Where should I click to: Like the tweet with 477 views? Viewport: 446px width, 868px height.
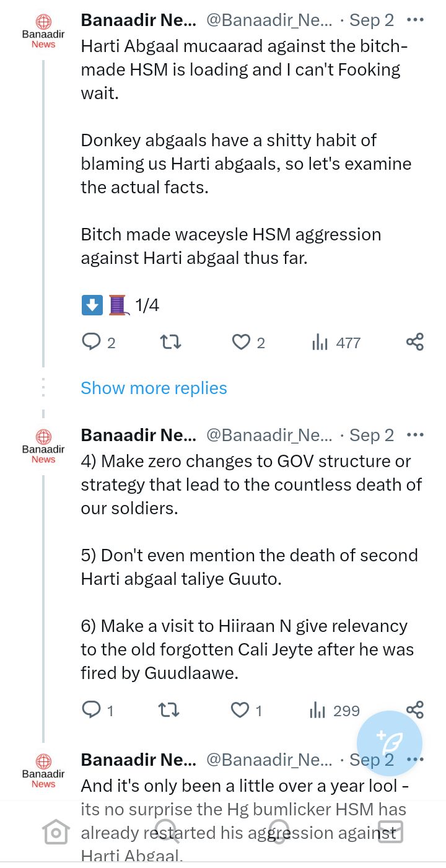(248, 342)
